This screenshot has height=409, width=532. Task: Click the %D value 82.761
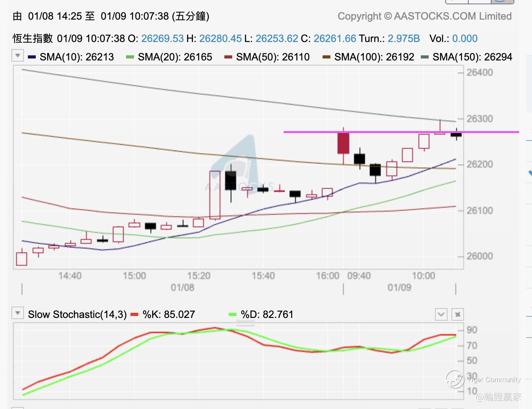[x=278, y=314]
